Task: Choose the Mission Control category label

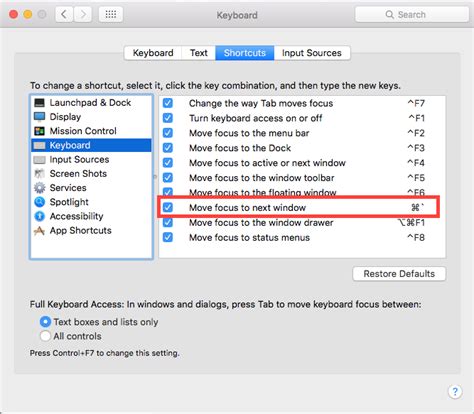Action: pyautogui.click(x=83, y=131)
